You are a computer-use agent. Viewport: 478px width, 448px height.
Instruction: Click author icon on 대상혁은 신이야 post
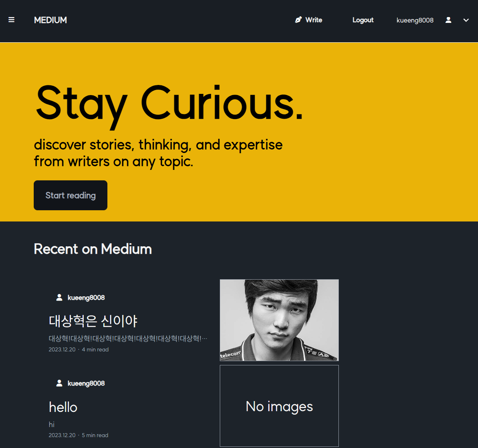point(59,298)
